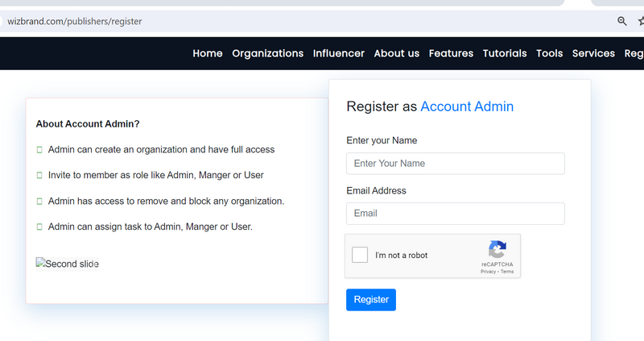This screenshot has width=644, height=341.
Task: Click the About Account Admin heading
Action: point(88,124)
